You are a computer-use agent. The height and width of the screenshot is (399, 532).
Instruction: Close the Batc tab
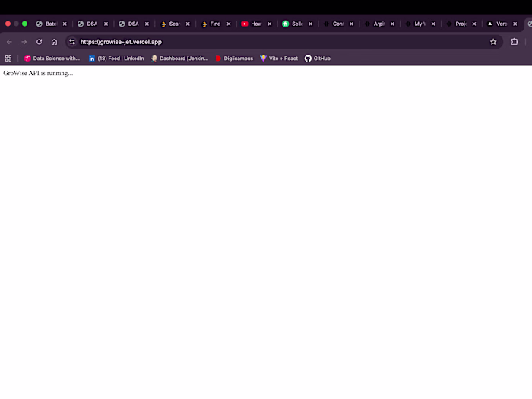pyautogui.click(x=65, y=24)
